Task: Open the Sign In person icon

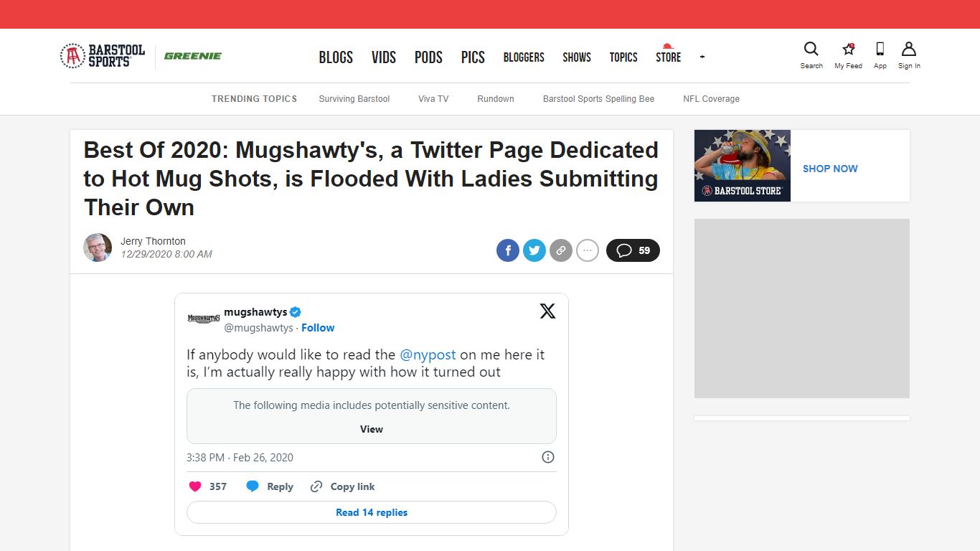Action: tap(909, 49)
